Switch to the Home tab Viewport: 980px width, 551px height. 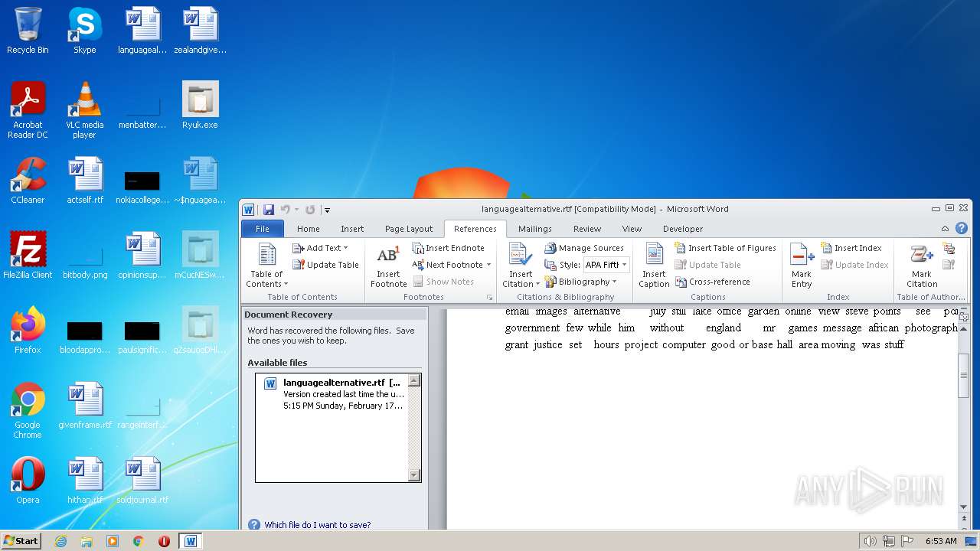(309, 228)
